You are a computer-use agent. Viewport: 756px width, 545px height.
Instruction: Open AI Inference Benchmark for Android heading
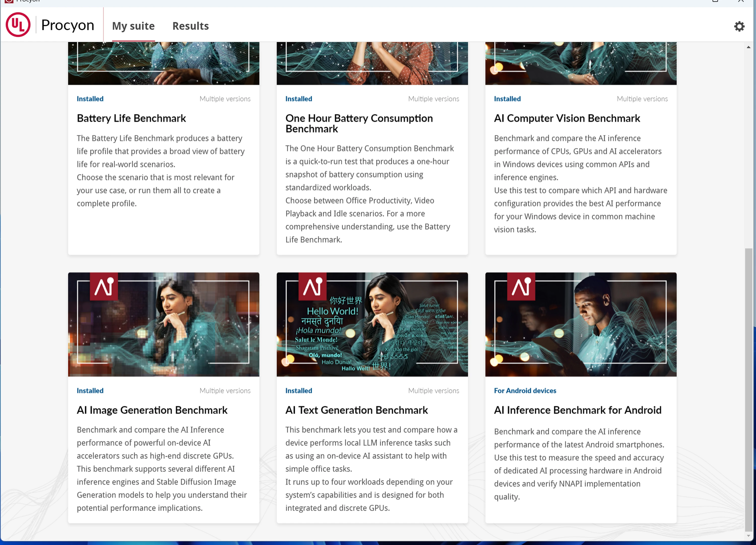577,410
